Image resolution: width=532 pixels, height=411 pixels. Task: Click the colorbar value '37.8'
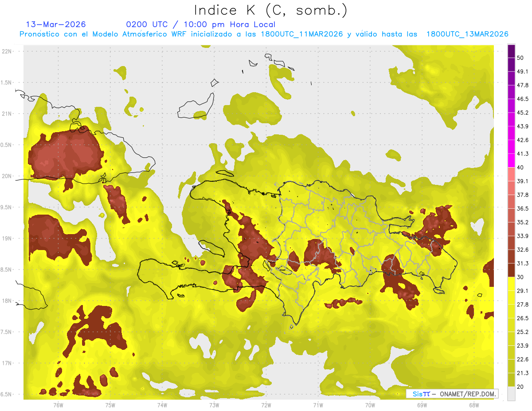(523, 195)
